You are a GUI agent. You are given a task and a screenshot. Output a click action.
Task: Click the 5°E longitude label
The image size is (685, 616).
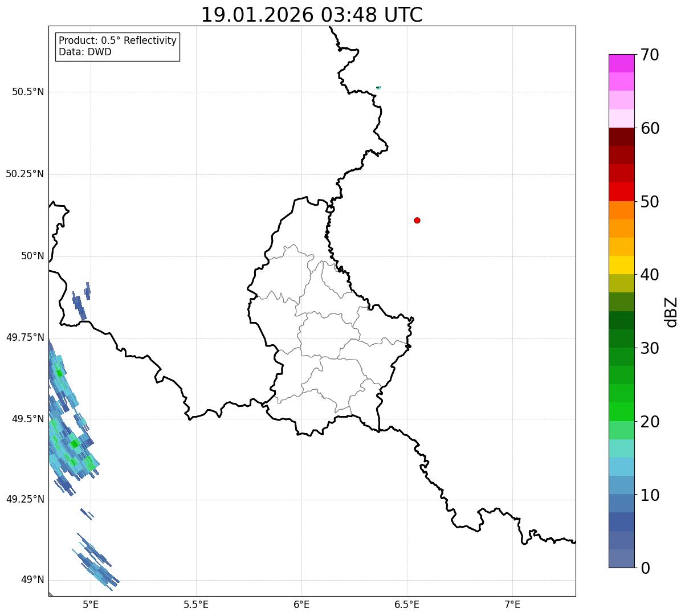click(91, 605)
